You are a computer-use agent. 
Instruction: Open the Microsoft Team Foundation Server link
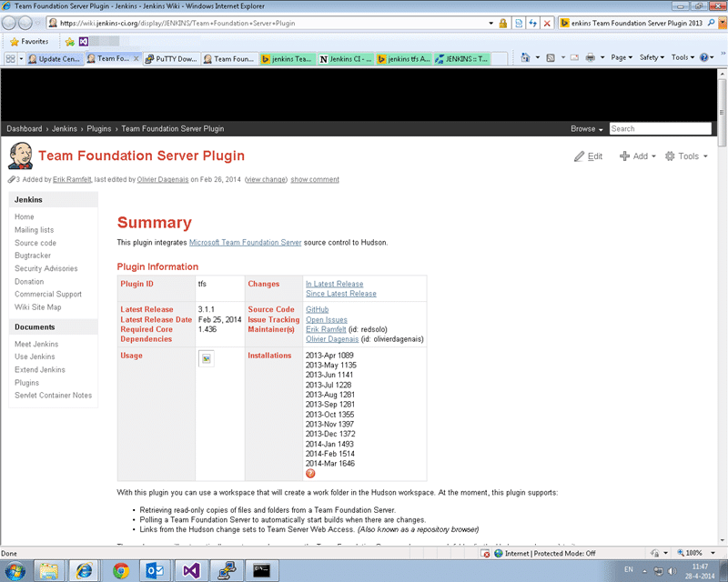coord(245,242)
